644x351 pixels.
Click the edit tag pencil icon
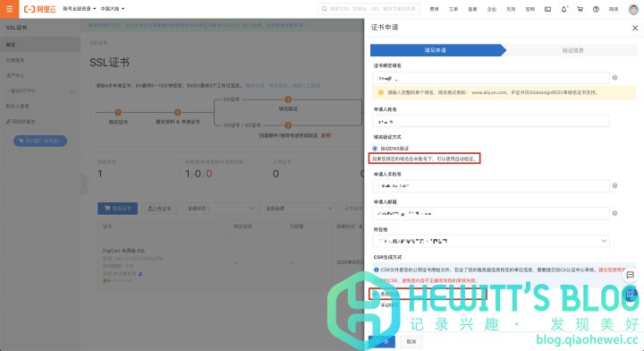(x=140, y=274)
